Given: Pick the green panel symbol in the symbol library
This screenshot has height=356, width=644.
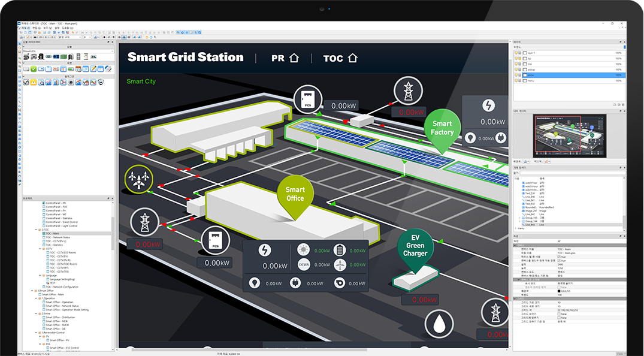Looking at the screenshot, I should 64,57.
